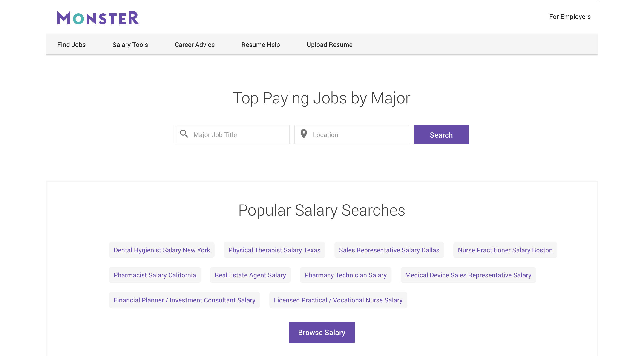Click the For Employers link
Screen dimensions: 644x356
pyautogui.click(x=570, y=17)
